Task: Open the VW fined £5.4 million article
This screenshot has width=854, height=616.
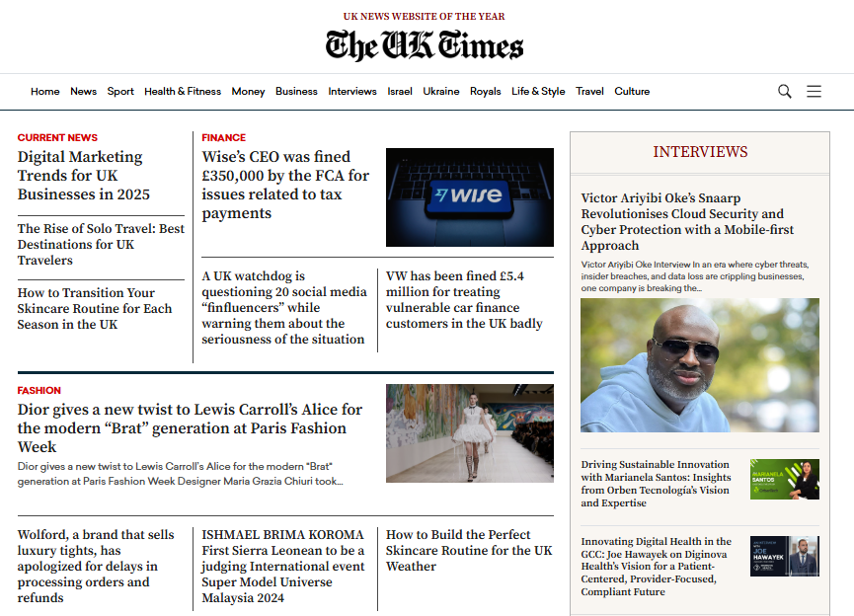Action: (x=464, y=300)
